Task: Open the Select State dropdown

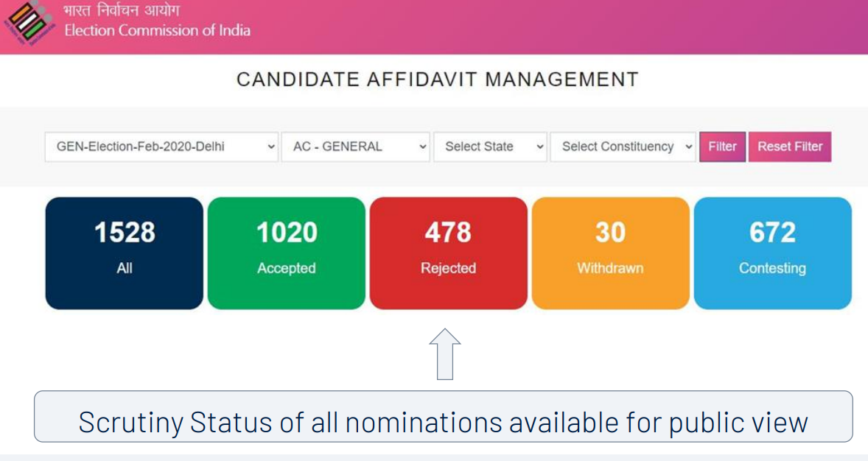Action: (x=490, y=147)
